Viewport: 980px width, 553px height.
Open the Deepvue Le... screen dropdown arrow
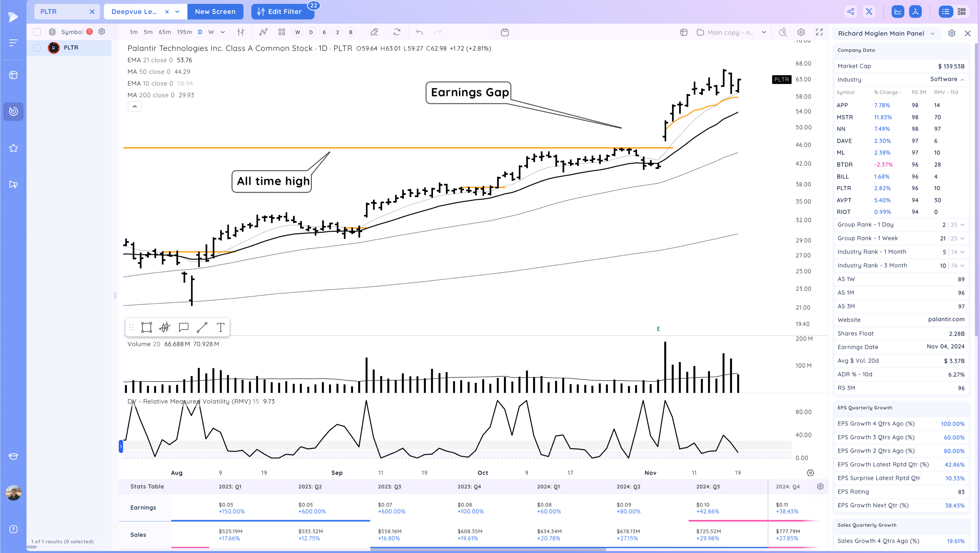[177, 12]
